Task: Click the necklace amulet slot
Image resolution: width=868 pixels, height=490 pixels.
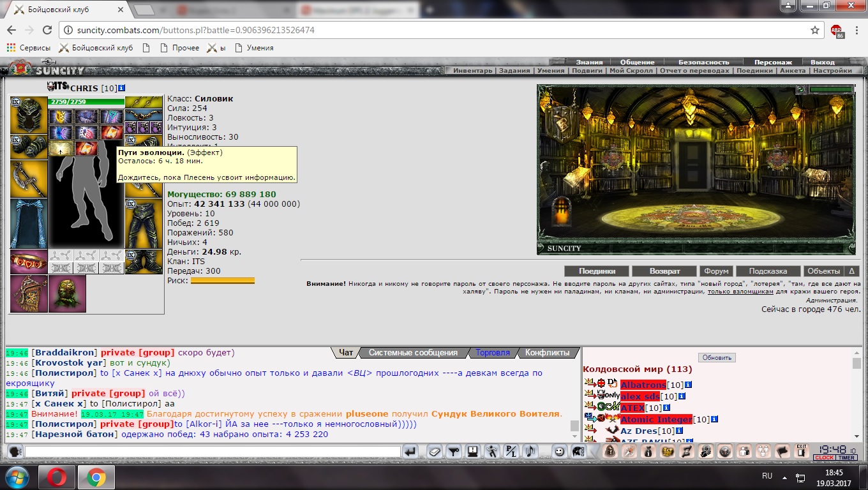Action: (144, 115)
